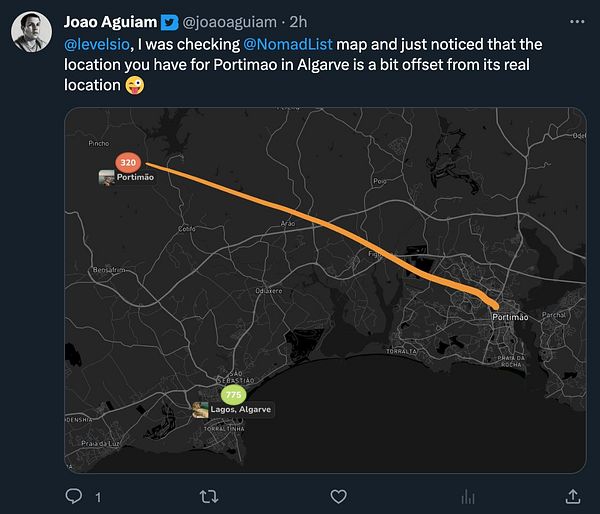Click the Lagos, Algarve city thumbnail
Viewport: 600px width, 514px height.
click(x=200, y=410)
